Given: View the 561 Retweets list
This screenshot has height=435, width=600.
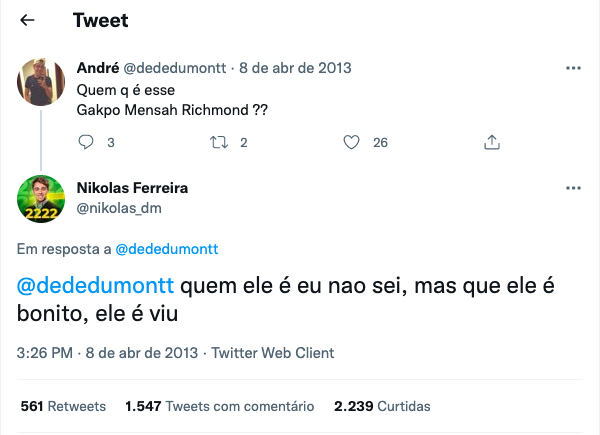Looking at the screenshot, I should [63, 406].
